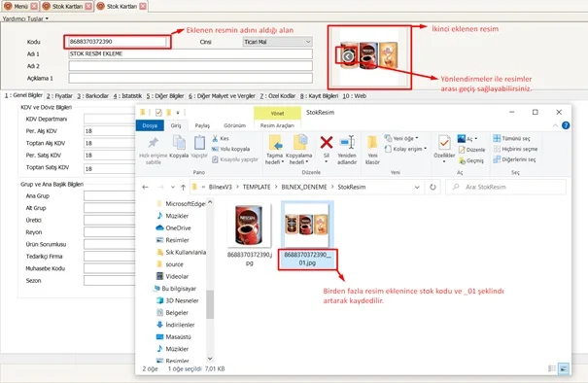Image resolution: width=588 pixels, height=383 pixels.
Task: Click navigation pane scrollbar
Action: tap(210, 304)
